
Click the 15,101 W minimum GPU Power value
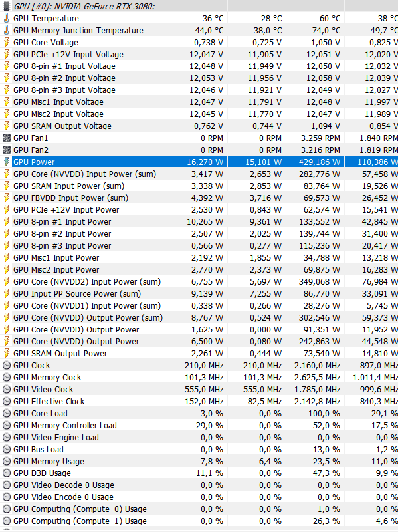click(x=263, y=162)
